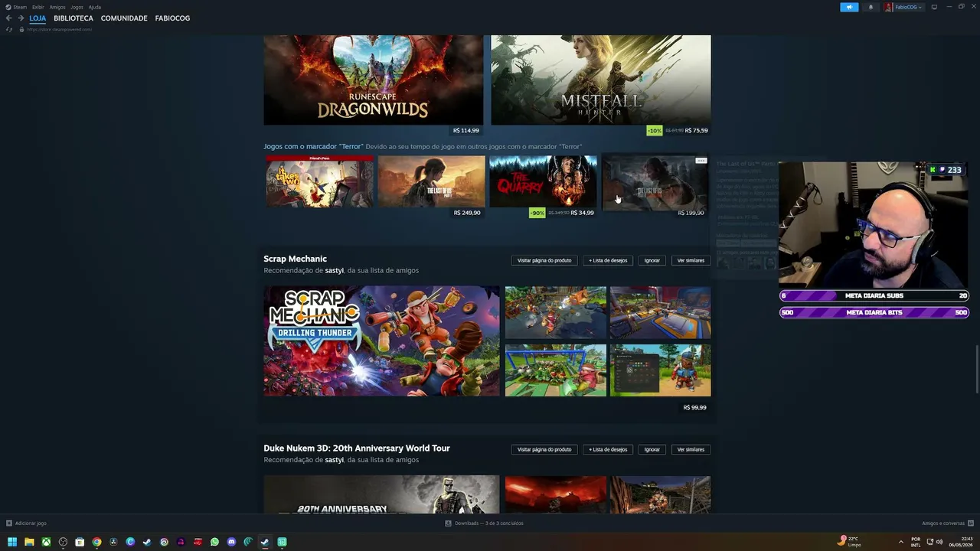Image resolution: width=980 pixels, height=551 pixels.
Task: Ignore the Duke Nukem 3D recommendation
Action: tap(652, 449)
